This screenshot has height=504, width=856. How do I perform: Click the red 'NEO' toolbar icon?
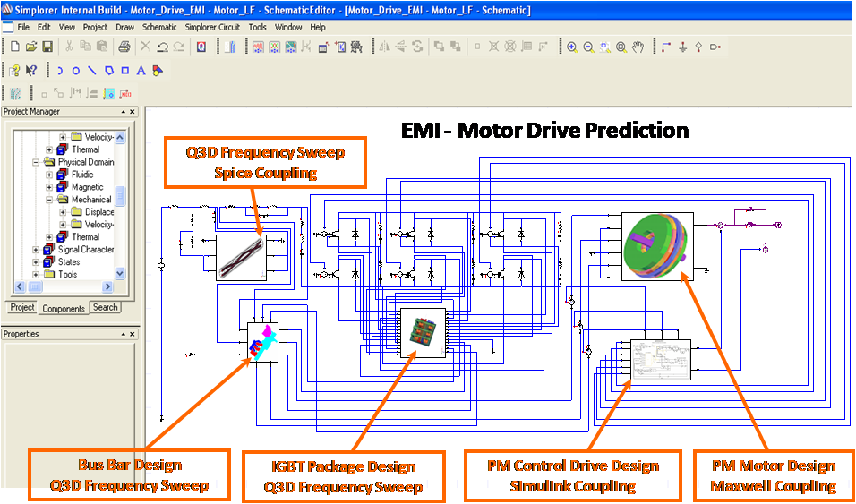[125, 93]
